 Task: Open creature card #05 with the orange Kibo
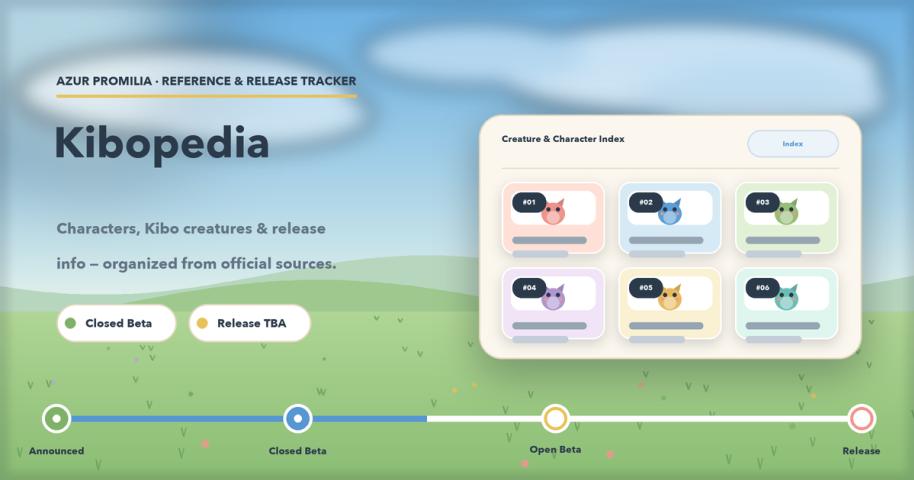tap(670, 303)
